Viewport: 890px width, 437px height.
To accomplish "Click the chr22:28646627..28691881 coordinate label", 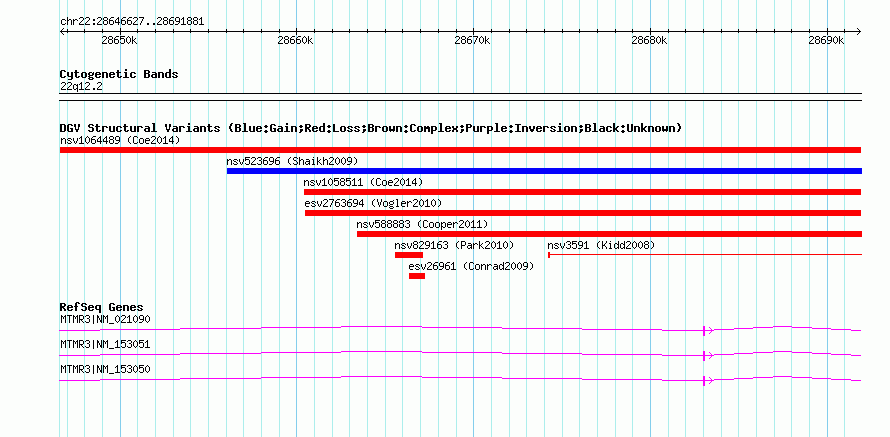I will tap(132, 22).
